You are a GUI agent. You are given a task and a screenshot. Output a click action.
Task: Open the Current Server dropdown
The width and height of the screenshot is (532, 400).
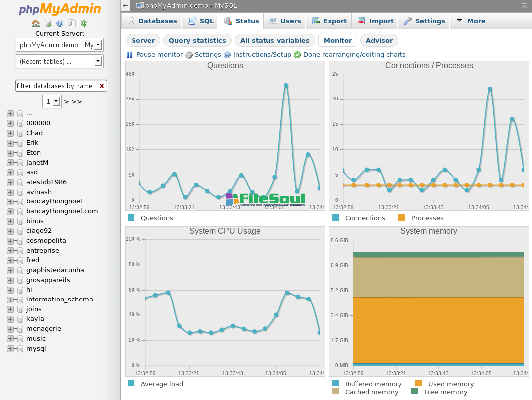tap(59, 45)
